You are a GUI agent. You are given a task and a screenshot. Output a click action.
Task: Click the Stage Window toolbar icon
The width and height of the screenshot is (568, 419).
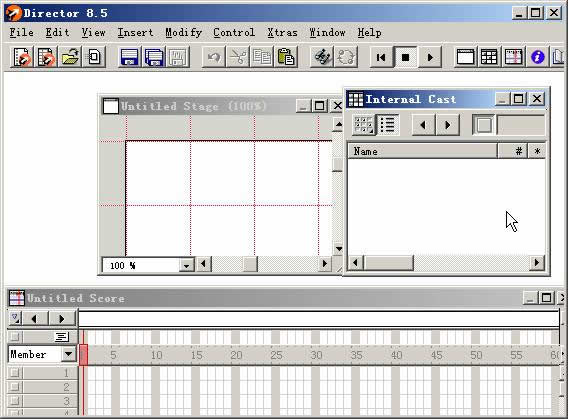coord(465,57)
